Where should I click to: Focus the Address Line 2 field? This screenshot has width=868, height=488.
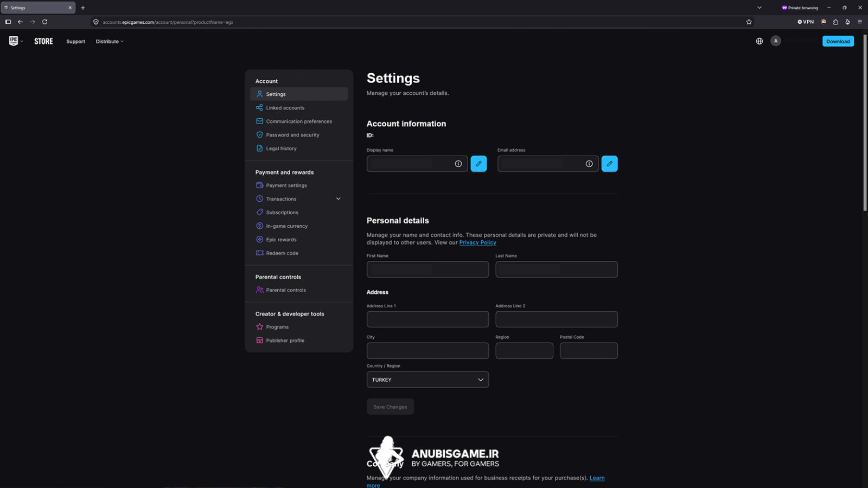[x=557, y=319]
